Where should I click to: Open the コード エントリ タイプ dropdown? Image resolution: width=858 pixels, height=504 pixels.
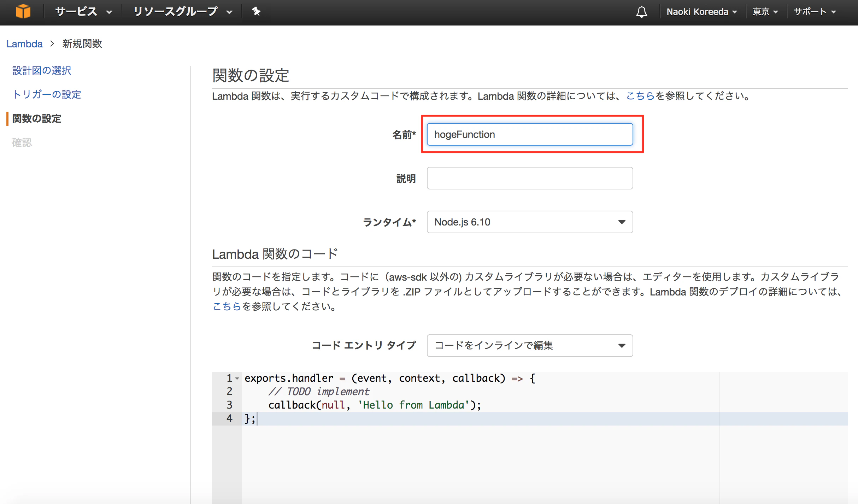click(x=530, y=345)
